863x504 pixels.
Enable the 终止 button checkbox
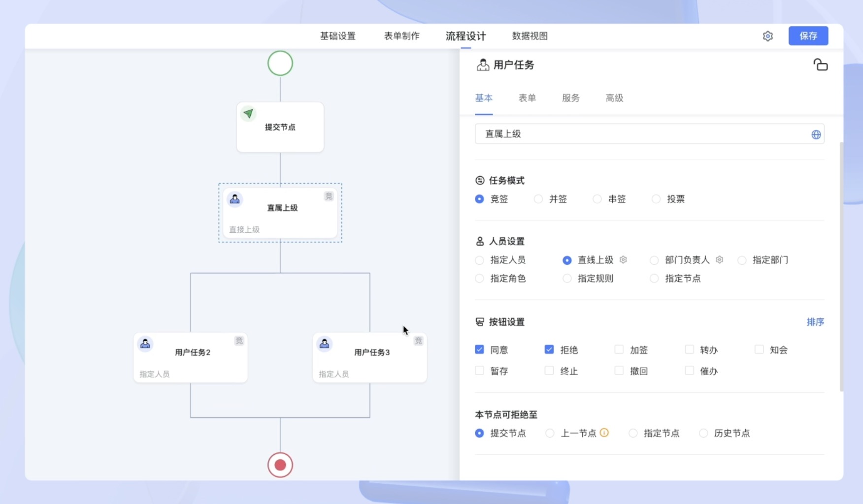pos(549,371)
